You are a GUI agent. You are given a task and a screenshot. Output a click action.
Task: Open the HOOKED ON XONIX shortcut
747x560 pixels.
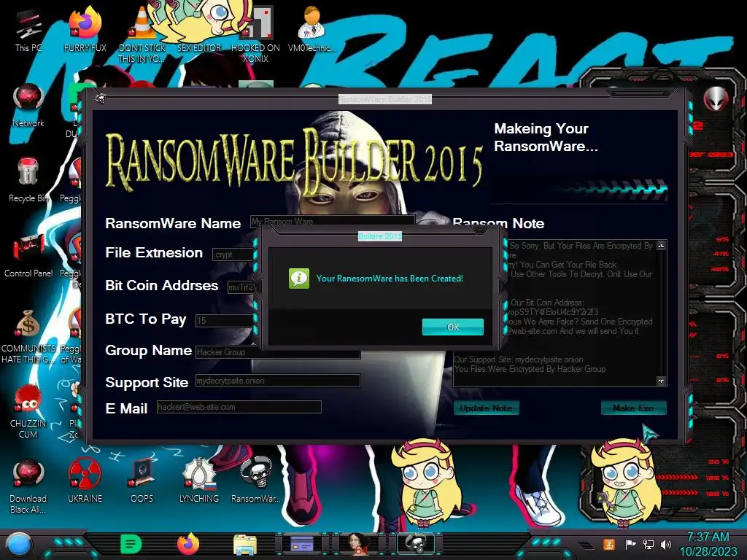coord(255,35)
